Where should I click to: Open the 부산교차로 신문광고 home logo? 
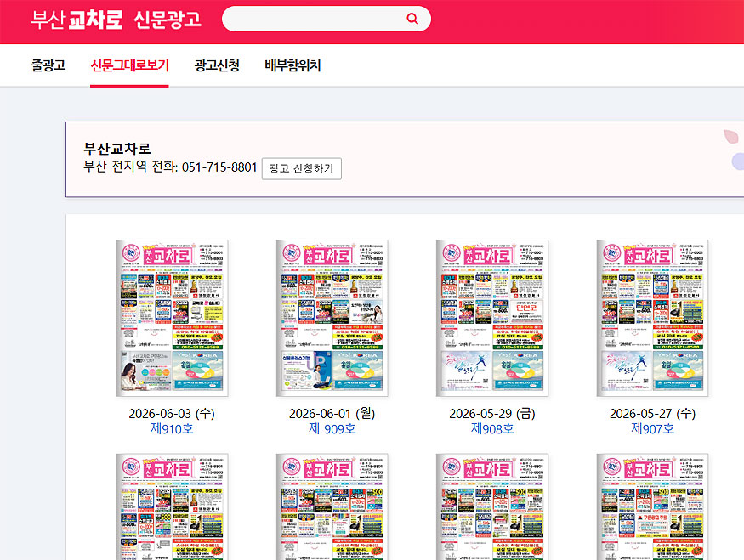tap(116, 20)
